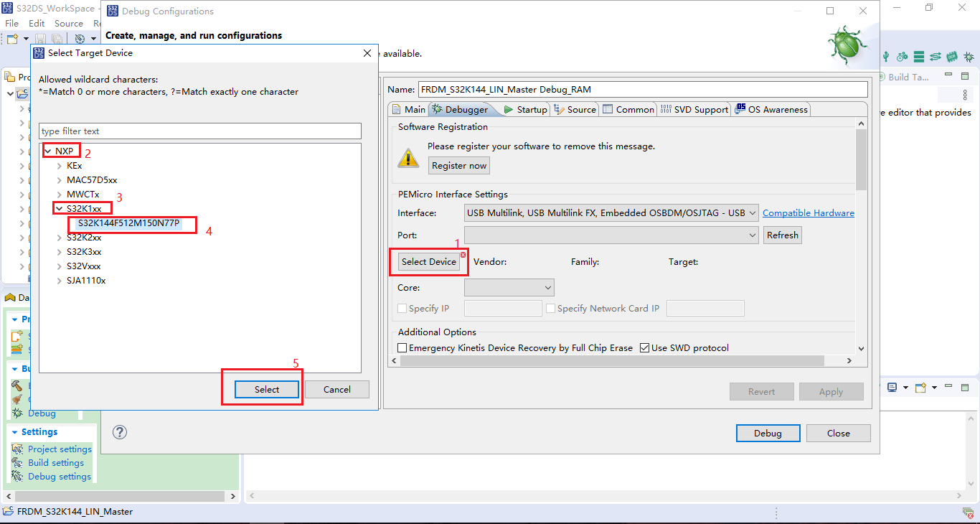Image resolution: width=980 pixels, height=524 pixels.
Task: Collapse the NXP tree node
Action: (x=48, y=151)
